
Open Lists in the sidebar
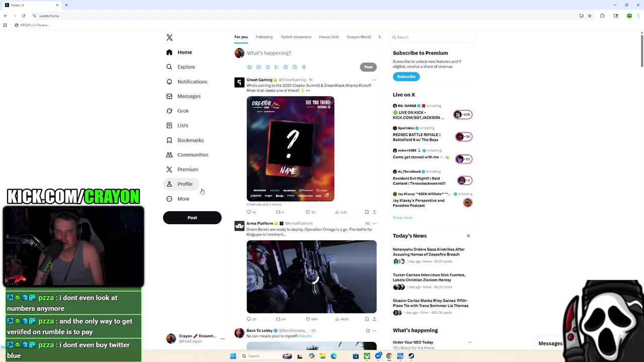pyautogui.click(x=177, y=125)
